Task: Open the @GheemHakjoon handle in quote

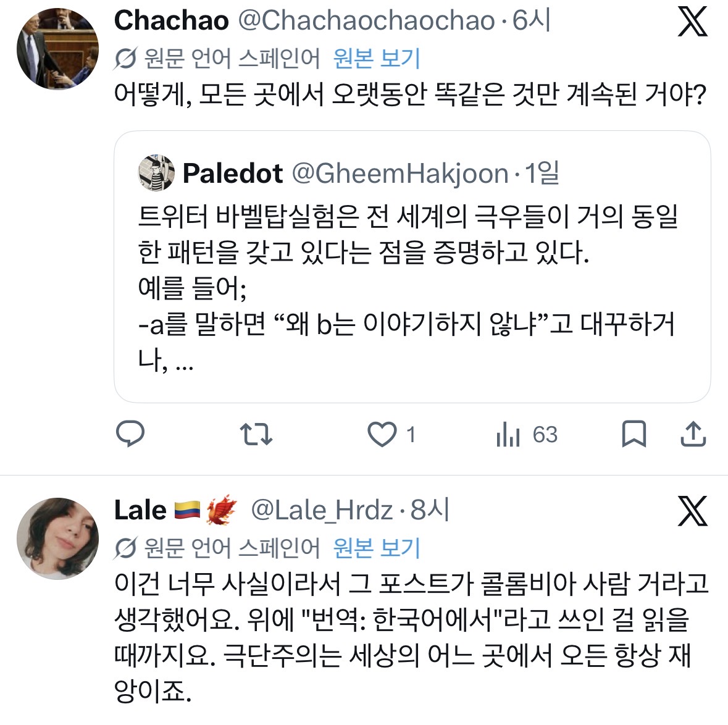Action: pyautogui.click(x=400, y=174)
